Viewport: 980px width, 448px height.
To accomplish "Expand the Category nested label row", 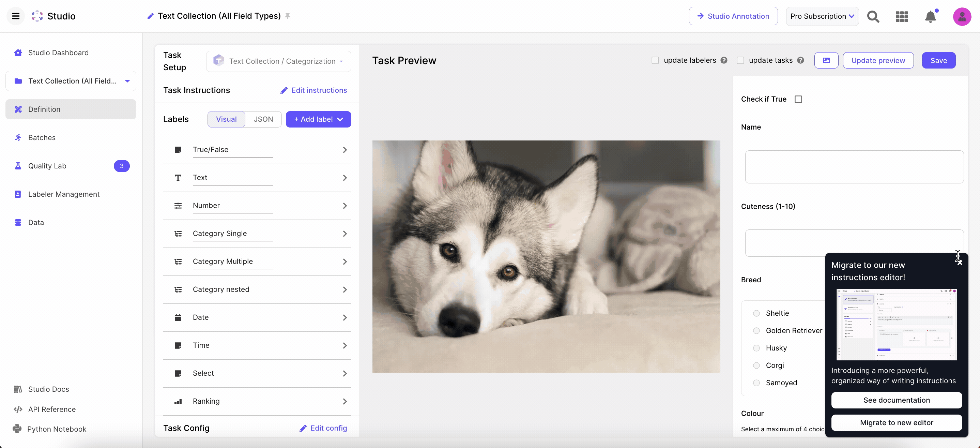I will pyautogui.click(x=344, y=290).
